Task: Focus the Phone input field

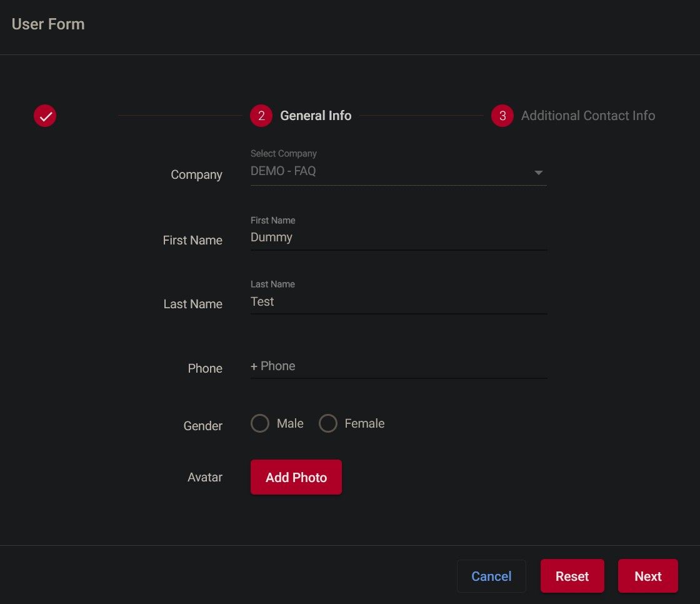Action: tap(398, 366)
